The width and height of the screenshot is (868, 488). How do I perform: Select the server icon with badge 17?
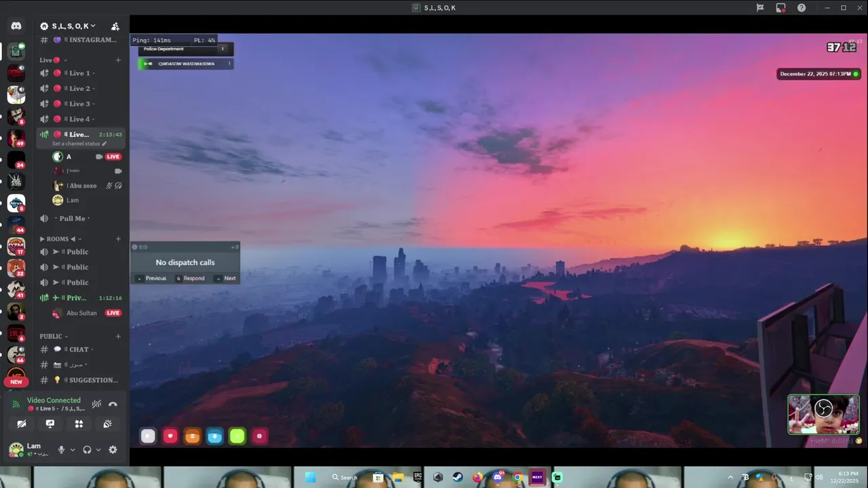[x=16, y=246]
